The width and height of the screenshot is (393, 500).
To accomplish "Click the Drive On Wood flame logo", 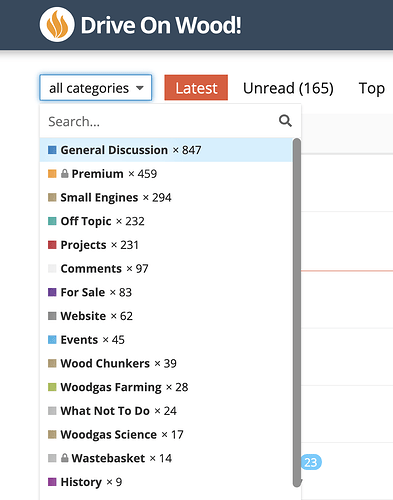I will coord(57,25).
